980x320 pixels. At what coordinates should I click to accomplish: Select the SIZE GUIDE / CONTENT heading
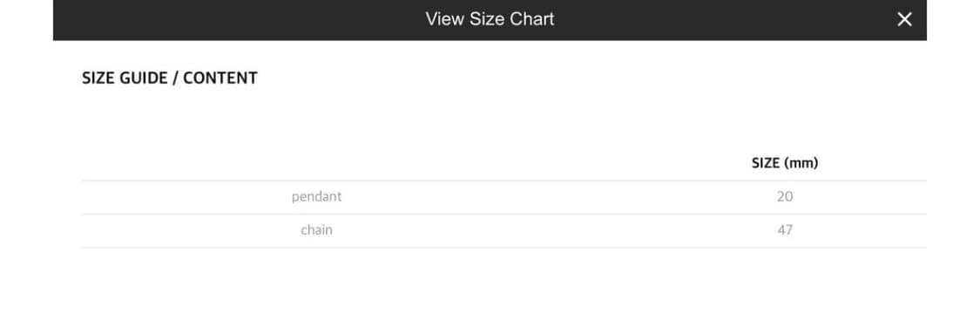pos(170,78)
